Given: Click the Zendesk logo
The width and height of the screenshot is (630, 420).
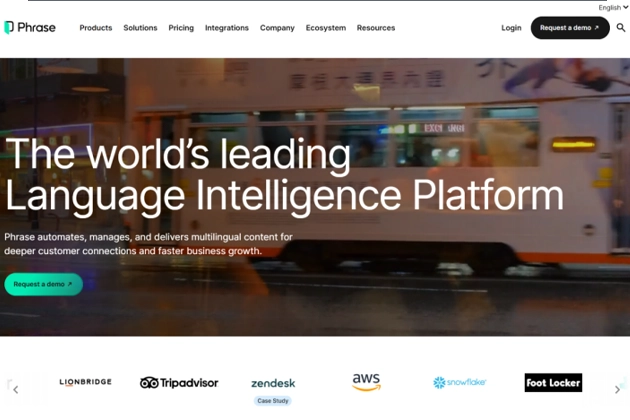Looking at the screenshot, I should [x=273, y=383].
